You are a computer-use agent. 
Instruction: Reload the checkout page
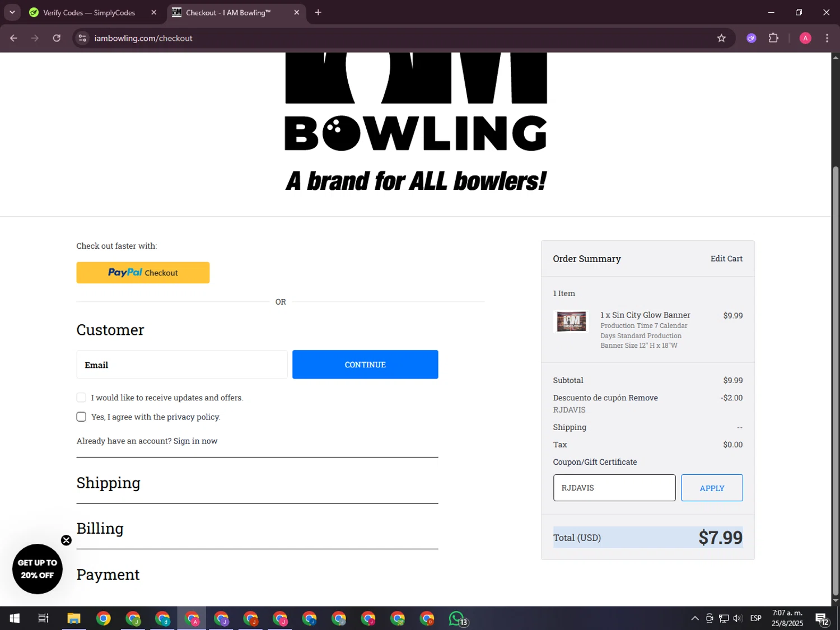tap(57, 38)
